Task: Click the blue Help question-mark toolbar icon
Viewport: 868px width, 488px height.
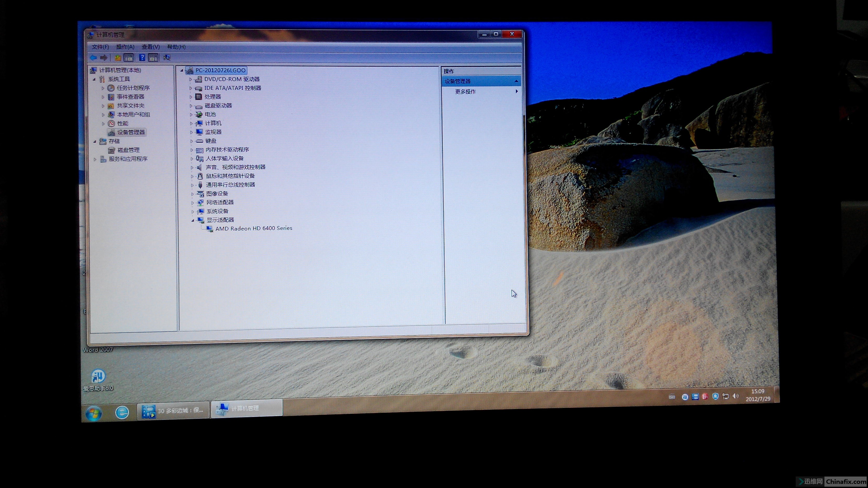Action: coord(142,58)
